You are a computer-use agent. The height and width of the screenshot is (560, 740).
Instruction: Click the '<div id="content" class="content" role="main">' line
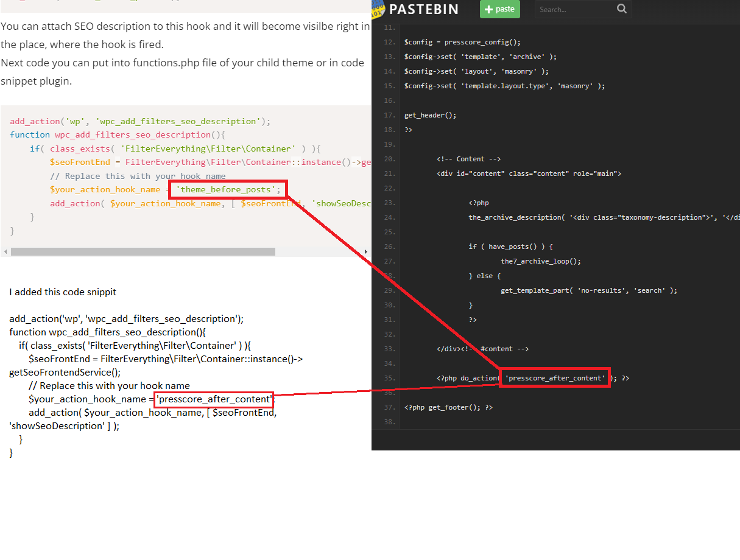point(529,173)
